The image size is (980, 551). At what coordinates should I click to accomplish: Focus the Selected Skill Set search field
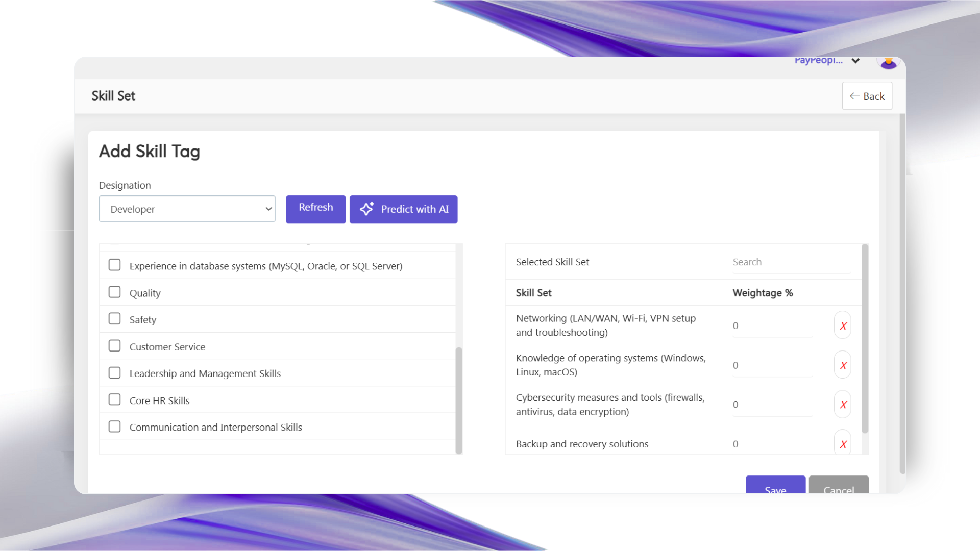[x=791, y=262]
